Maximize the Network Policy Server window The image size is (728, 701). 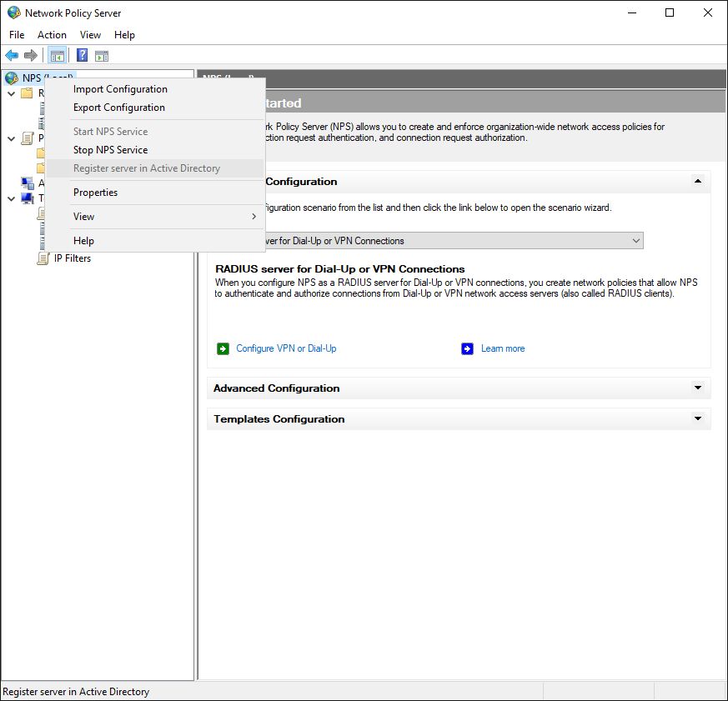670,13
